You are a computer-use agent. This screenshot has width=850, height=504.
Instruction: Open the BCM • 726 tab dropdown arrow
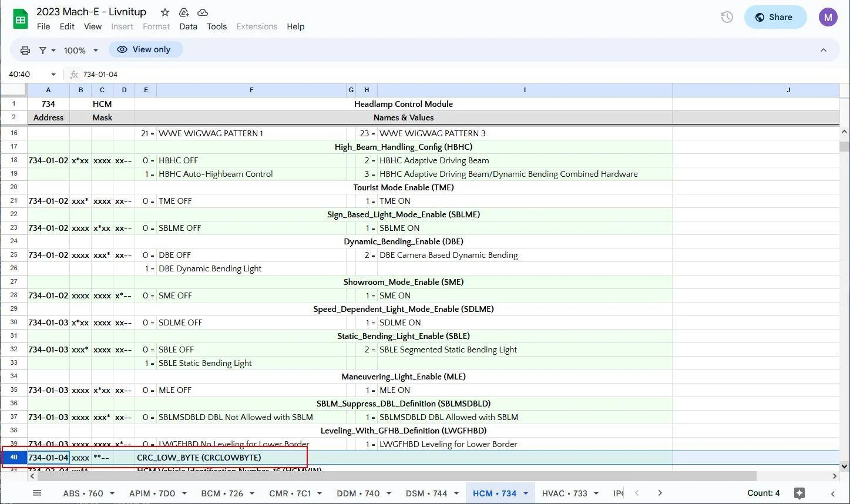(251, 493)
